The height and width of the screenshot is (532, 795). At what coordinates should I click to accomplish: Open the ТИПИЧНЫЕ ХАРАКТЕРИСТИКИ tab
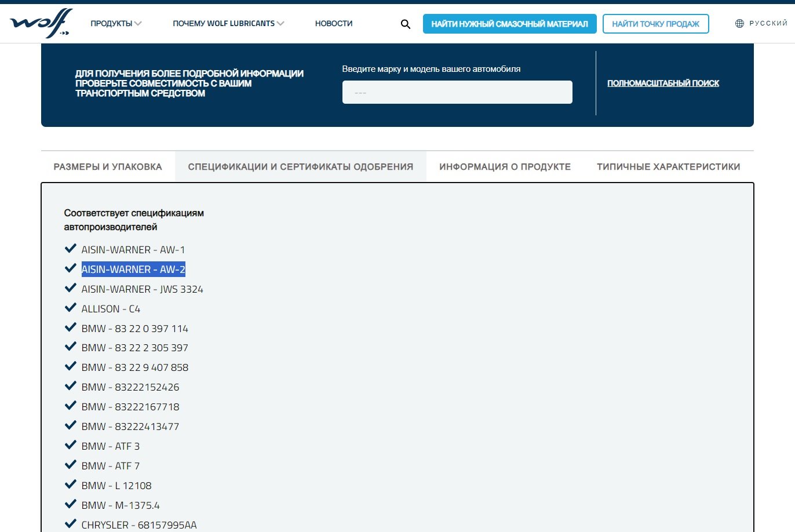(x=669, y=167)
